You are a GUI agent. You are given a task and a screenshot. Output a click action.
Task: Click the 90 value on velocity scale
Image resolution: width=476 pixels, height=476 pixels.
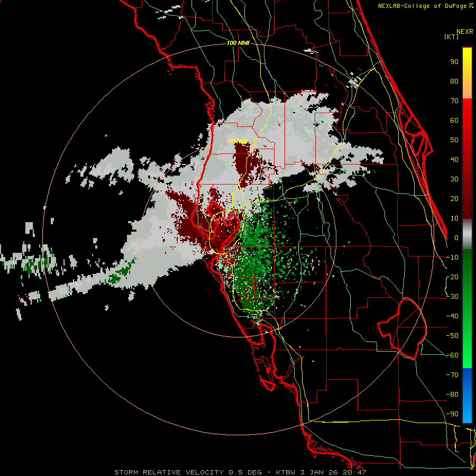pyautogui.click(x=454, y=62)
